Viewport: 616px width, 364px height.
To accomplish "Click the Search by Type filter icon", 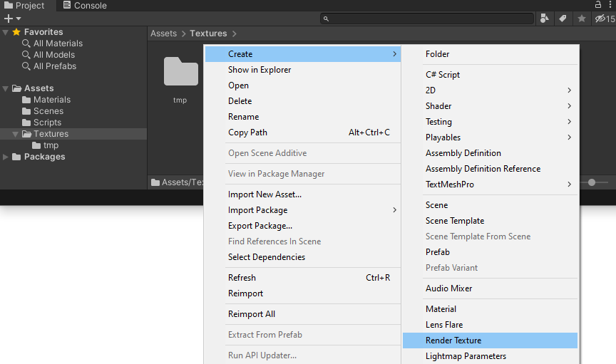I will pos(545,19).
